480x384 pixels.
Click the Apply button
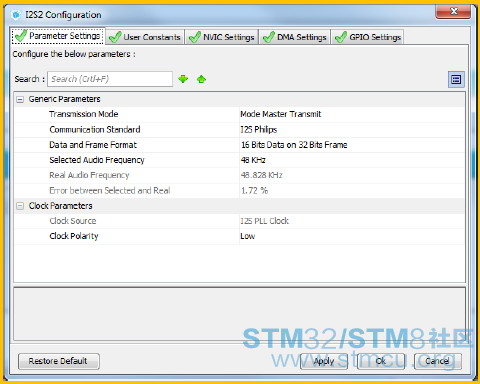click(324, 361)
